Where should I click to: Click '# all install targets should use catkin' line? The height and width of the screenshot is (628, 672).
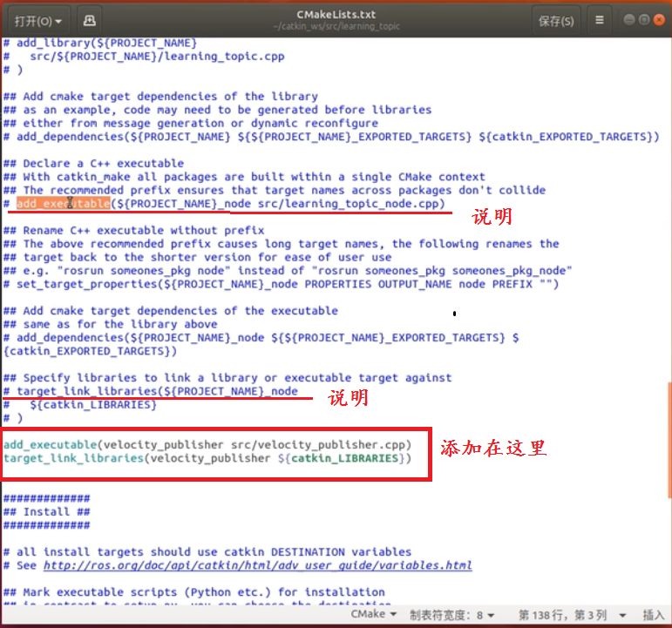pyautogui.click(x=207, y=552)
